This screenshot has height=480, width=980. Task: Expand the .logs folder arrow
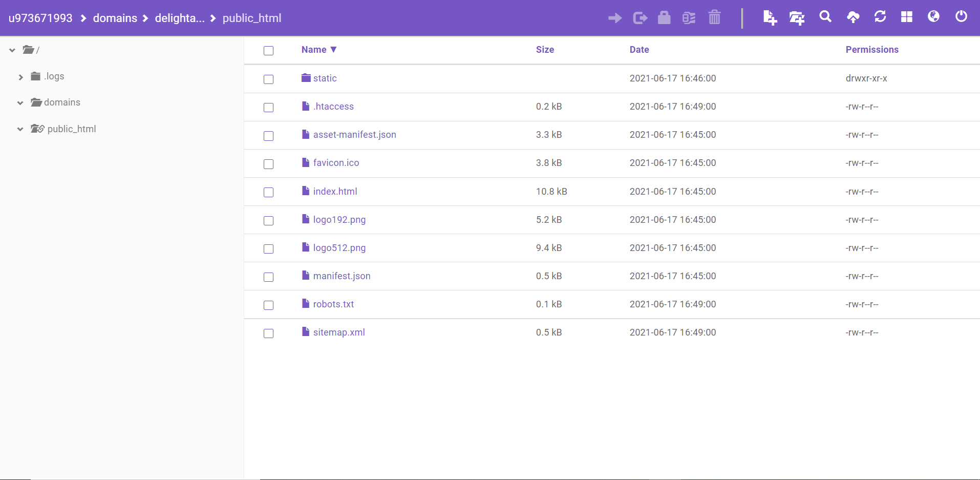coord(20,77)
